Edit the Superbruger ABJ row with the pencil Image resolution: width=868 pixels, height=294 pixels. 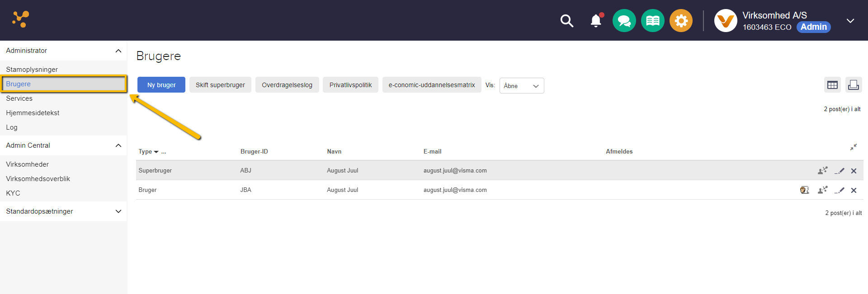coord(840,171)
